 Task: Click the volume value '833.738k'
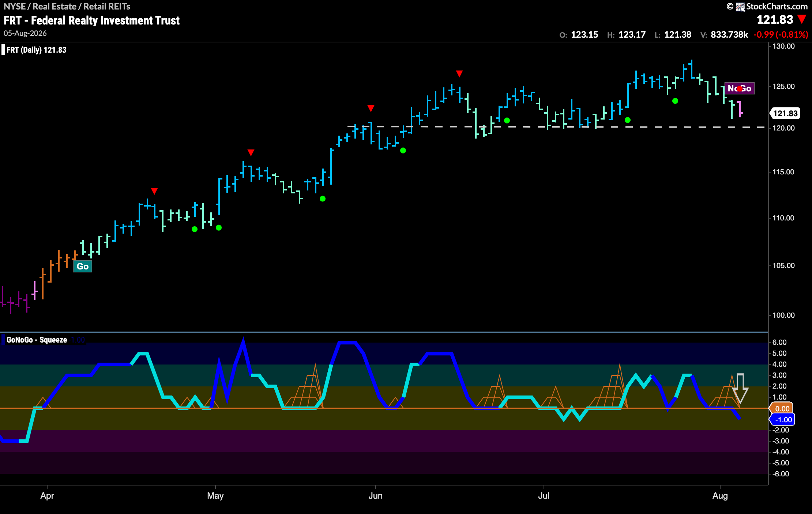729,35
